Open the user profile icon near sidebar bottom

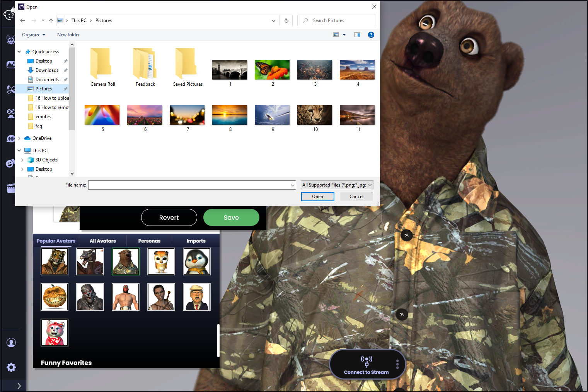[11, 342]
